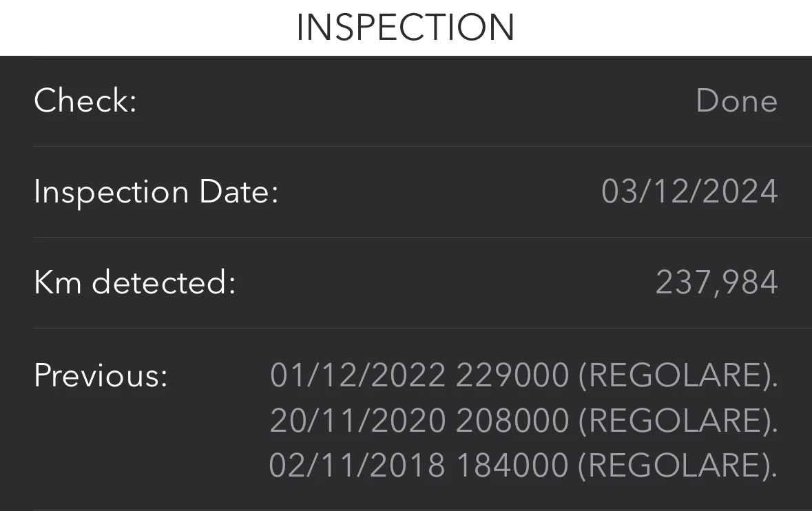This screenshot has width=812, height=511.
Task: Tap the date 03/12/2024
Action: [x=689, y=191]
